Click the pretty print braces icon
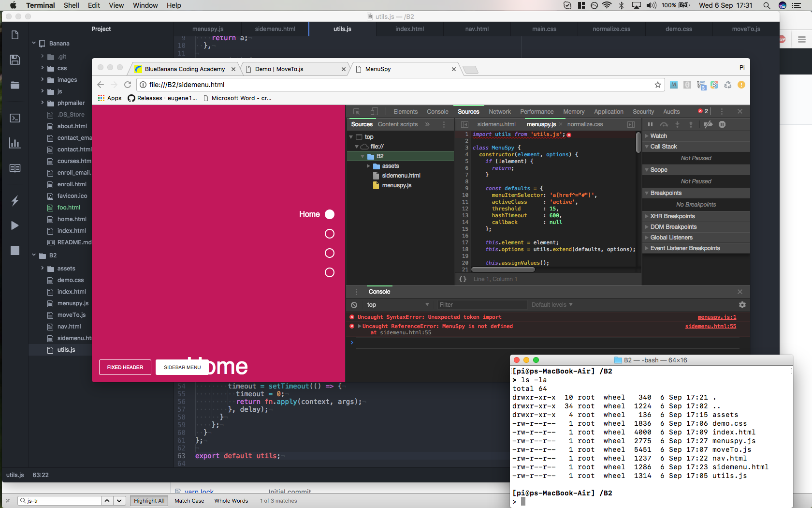Viewport: 812px width, 508px height. (x=463, y=279)
